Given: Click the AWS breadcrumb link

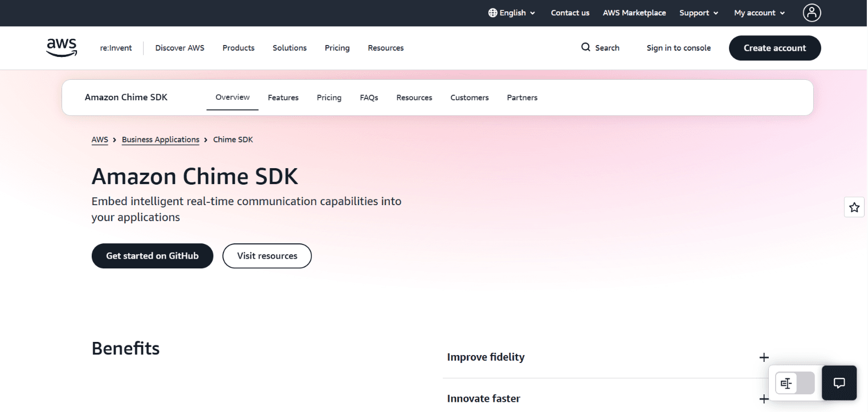Looking at the screenshot, I should pos(100,140).
